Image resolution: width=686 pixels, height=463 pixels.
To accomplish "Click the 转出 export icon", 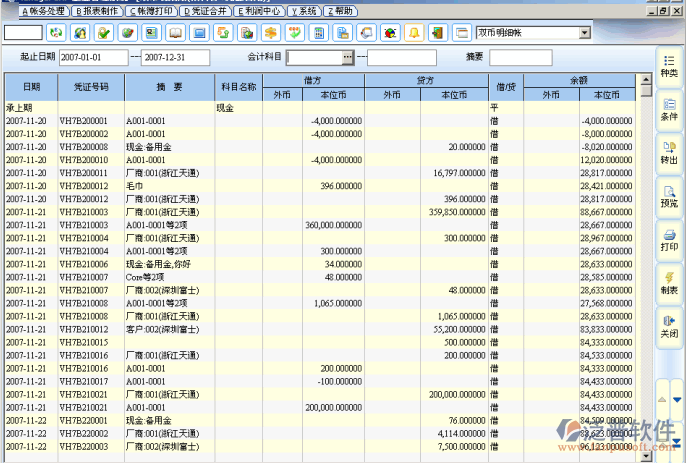I will [669, 152].
